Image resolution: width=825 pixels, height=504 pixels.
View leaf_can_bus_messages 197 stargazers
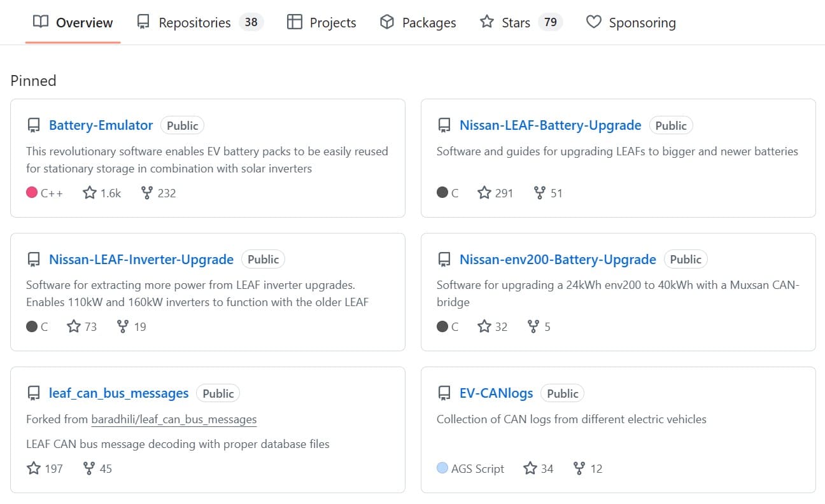tap(45, 468)
